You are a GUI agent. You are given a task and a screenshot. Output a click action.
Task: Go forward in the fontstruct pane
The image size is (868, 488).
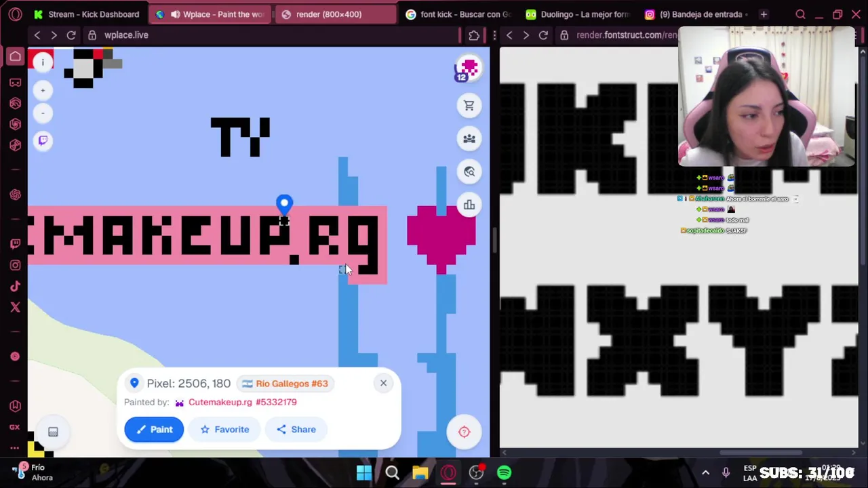(526, 35)
